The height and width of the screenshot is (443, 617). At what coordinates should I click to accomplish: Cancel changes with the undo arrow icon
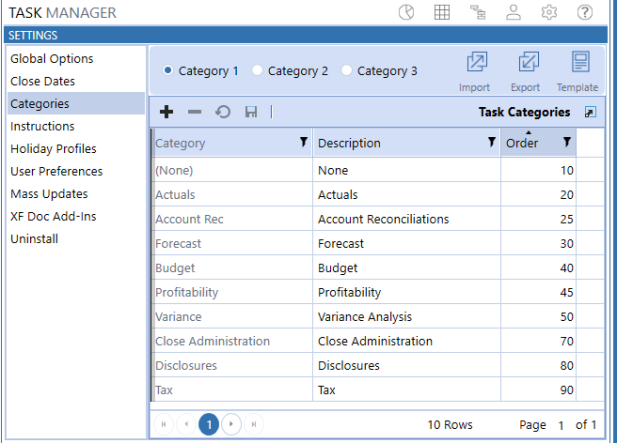coord(223,112)
